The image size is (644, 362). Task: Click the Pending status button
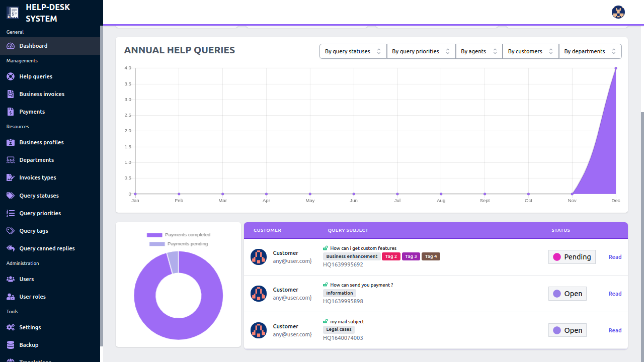(x=572, y=257)
